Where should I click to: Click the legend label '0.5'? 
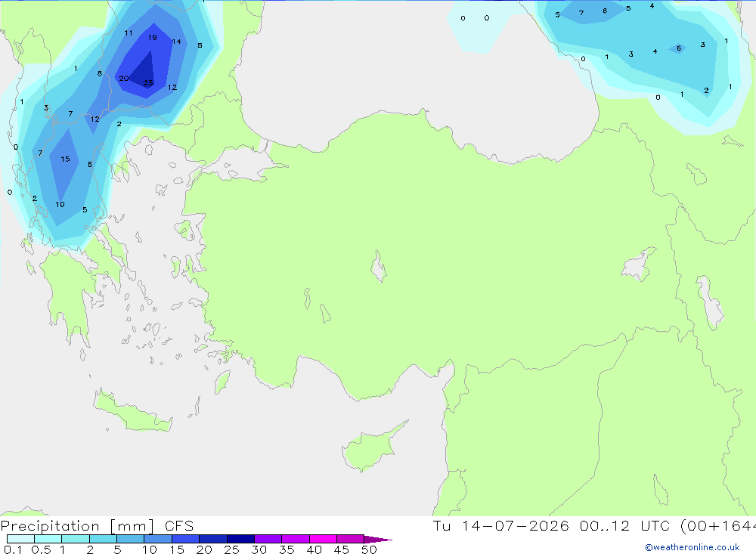click(41, 549)
